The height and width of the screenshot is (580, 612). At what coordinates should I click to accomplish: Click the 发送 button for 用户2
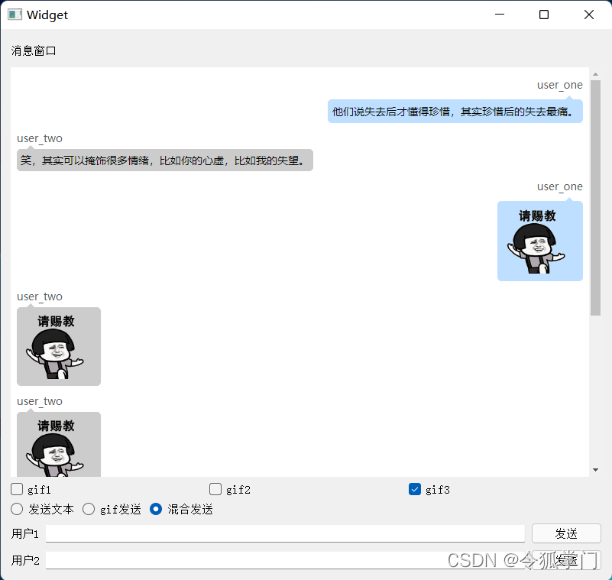click(566, 560)
